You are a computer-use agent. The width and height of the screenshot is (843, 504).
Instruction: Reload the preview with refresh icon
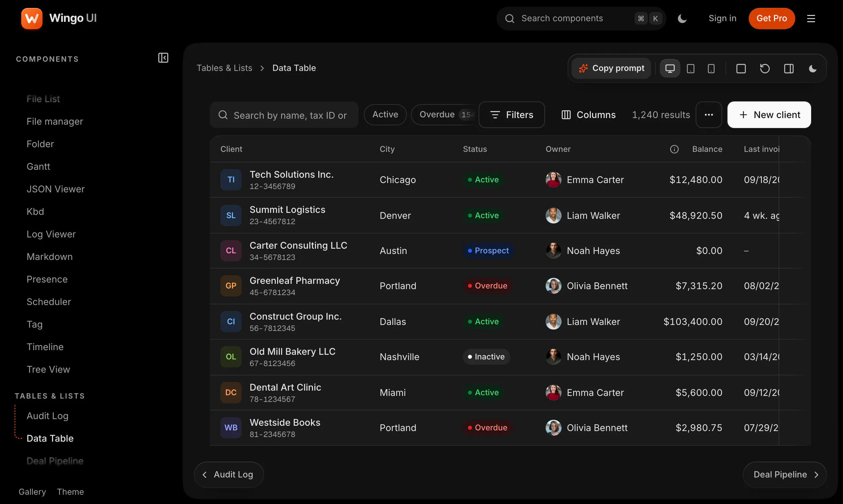(x=764, y=69)
